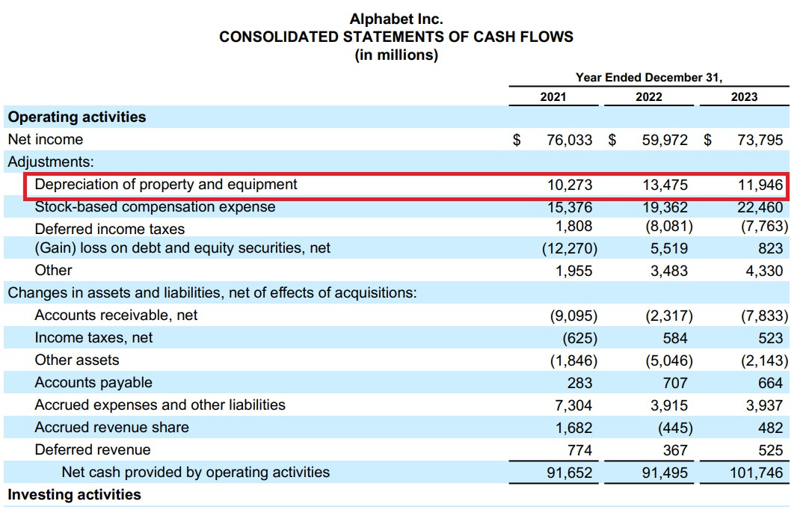The image size is (812, 507).
Task: Click 'Income taxes, net' row label
Action: (x=93, y=338)
